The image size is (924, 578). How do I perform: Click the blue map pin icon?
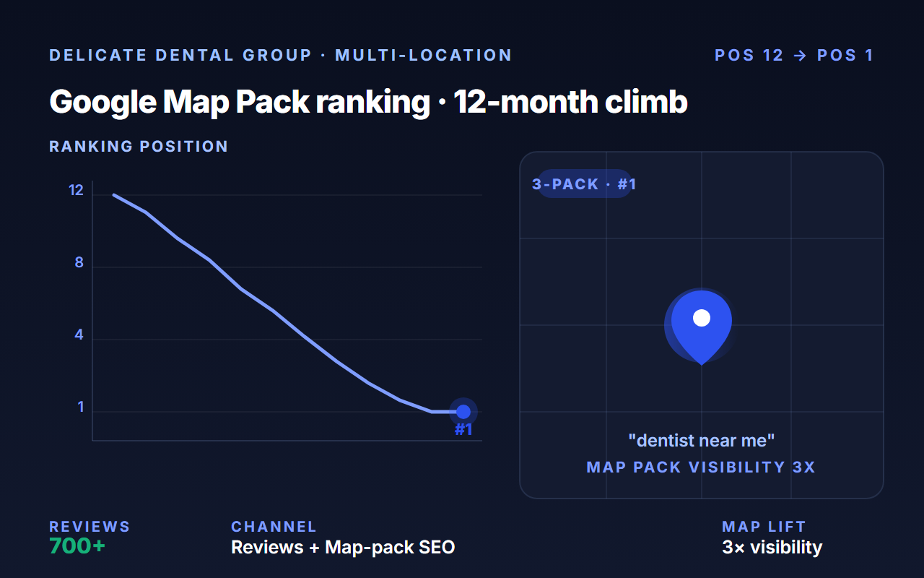[702, 327]
